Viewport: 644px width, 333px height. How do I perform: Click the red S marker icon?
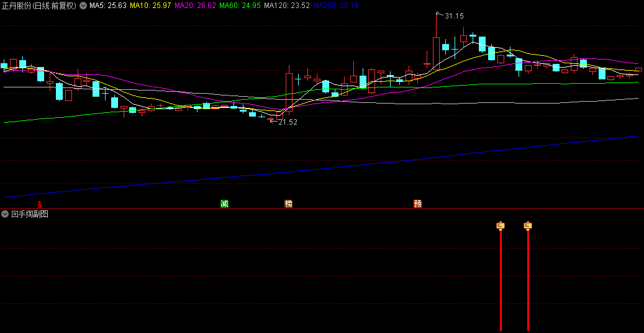click(40, 204)
